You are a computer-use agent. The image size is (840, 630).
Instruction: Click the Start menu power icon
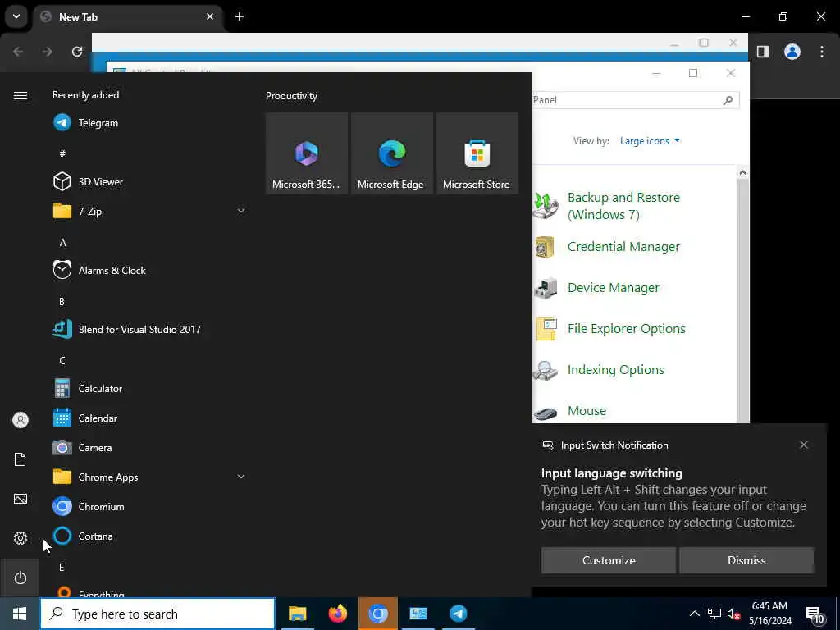click(x=20, y=577)
